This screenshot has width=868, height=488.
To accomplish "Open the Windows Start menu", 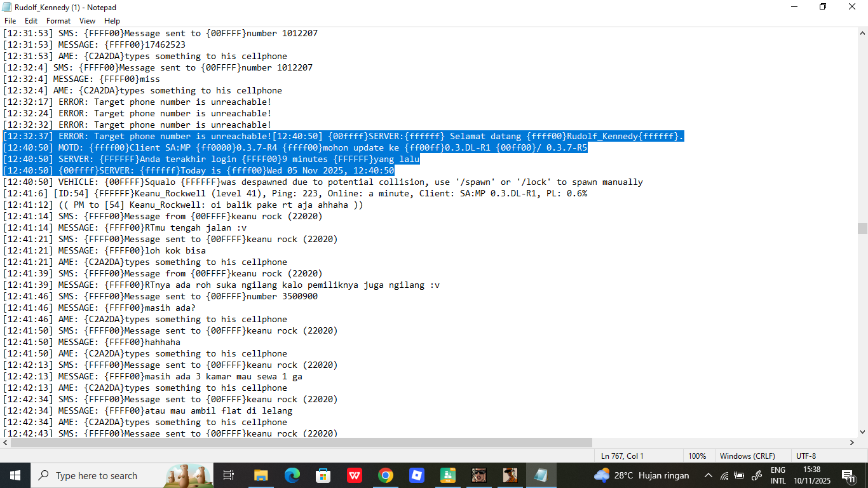I will [x=15, y=475].
